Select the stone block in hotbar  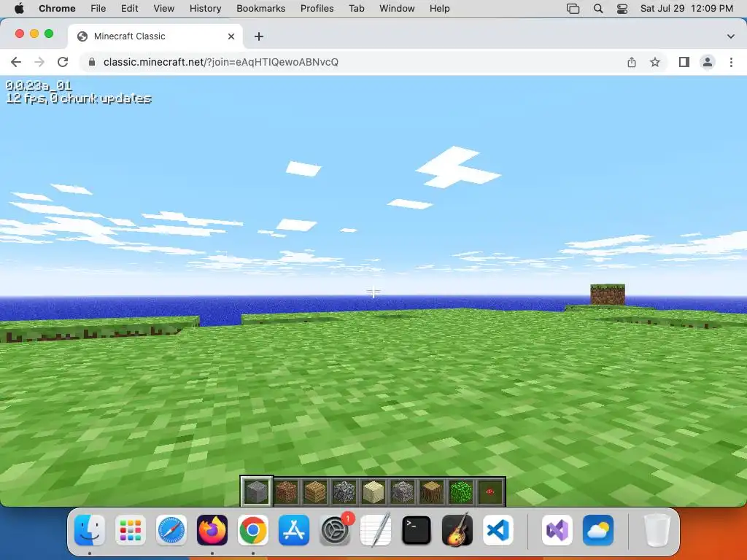(257, 491)
